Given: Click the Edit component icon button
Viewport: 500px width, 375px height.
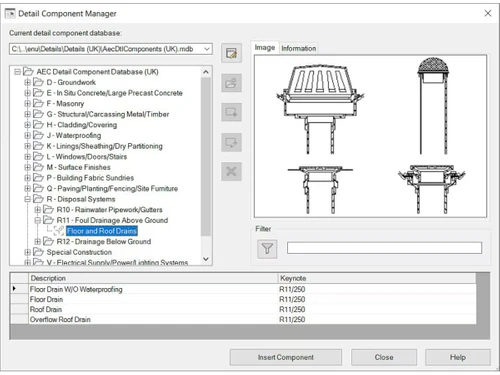Looking at the screenshot, I should [x=231, y=142].
